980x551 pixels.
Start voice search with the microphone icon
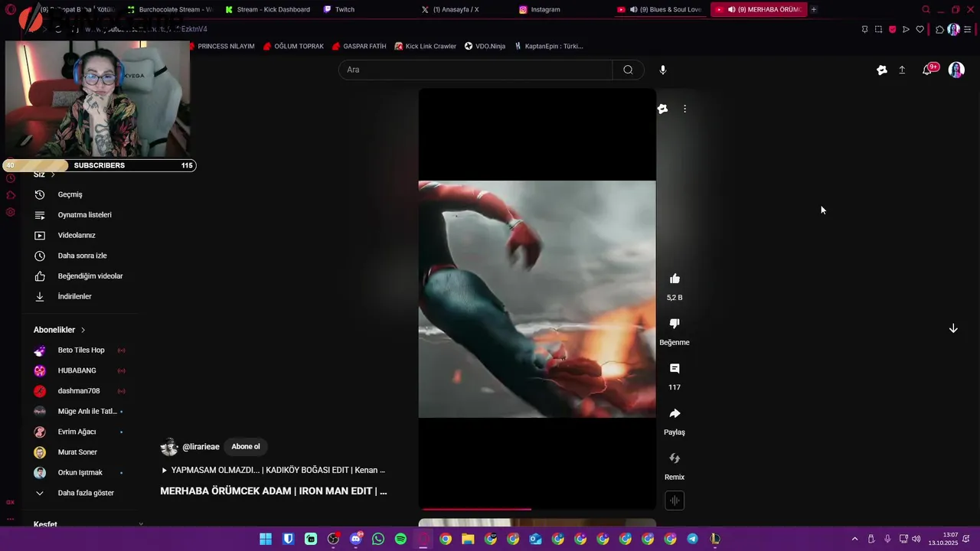663,70
